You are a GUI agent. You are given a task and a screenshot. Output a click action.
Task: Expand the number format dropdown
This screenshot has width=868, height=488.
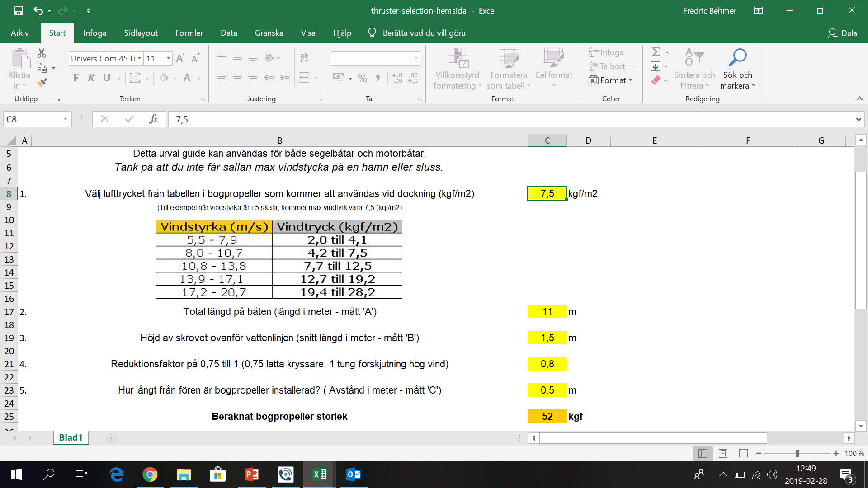point(416,58)
